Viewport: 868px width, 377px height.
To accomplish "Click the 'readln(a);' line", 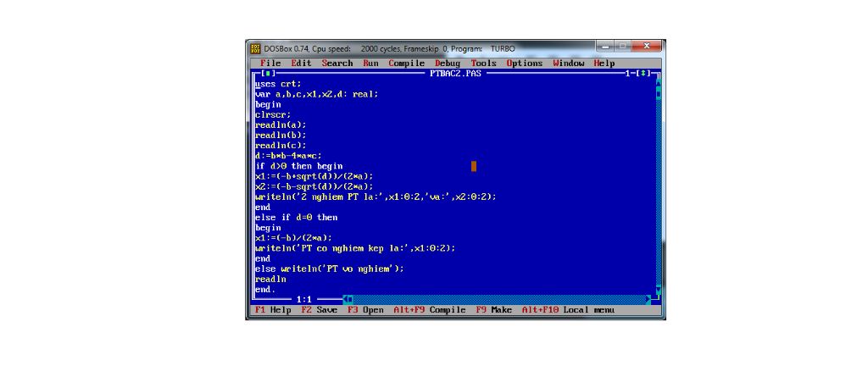I will pyautogui.click(x=281, y=125).
